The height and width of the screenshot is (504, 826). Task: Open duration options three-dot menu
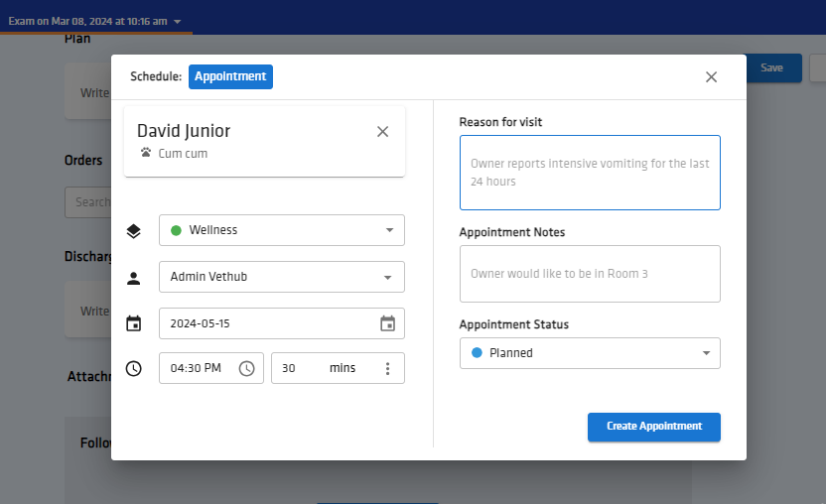click(388, 368)
